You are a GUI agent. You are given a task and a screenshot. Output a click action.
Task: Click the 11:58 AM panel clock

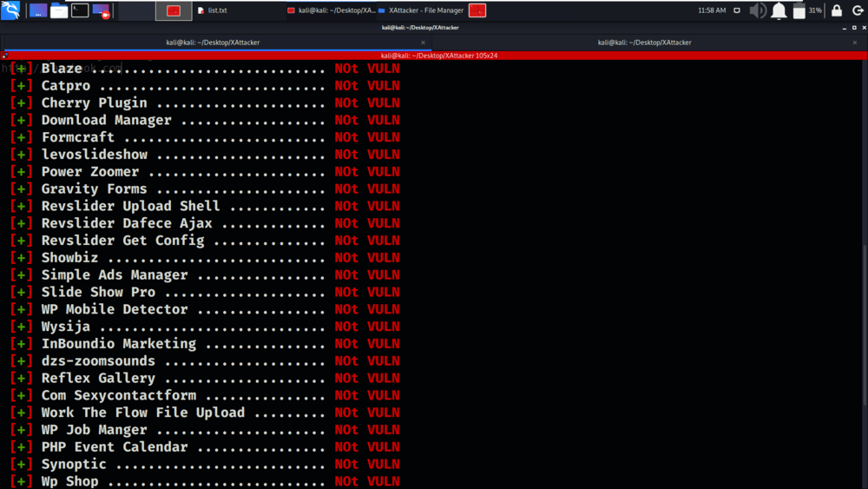click(712, 10)
